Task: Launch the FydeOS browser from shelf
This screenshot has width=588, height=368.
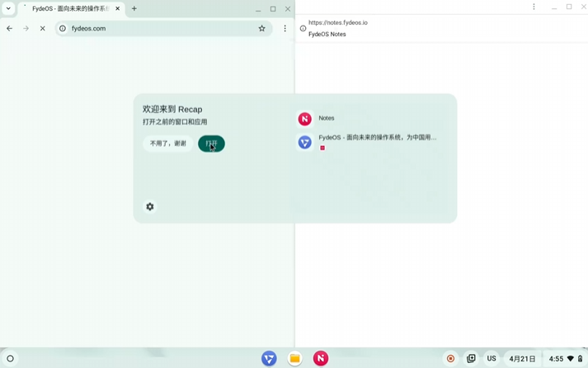Action: click(x=269, y=359)
